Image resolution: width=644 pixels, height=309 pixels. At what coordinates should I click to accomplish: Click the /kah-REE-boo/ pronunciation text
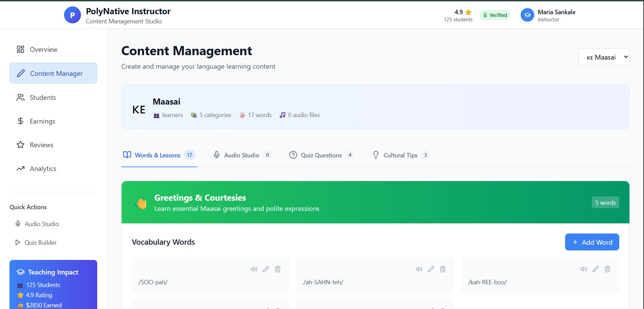pos(487,282)
